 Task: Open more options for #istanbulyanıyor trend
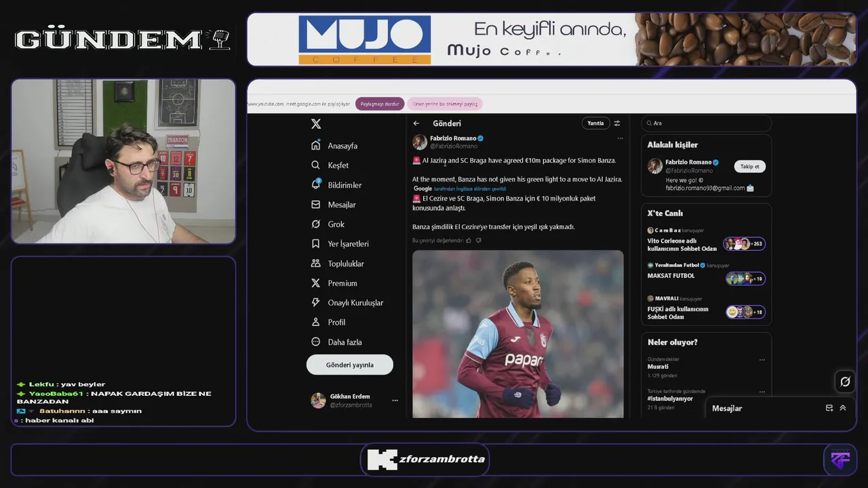pyautogui.click(x=762, y=392)
